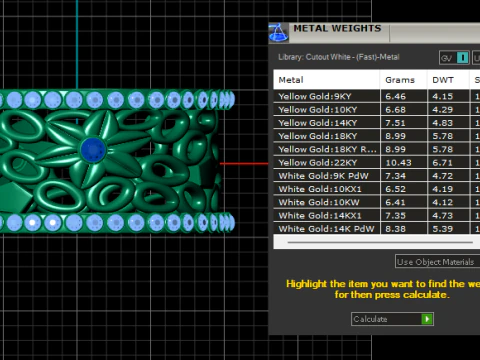The image size is (480, 360).
Task: Click the 8.38 grams value
Action: click(395, 229)
